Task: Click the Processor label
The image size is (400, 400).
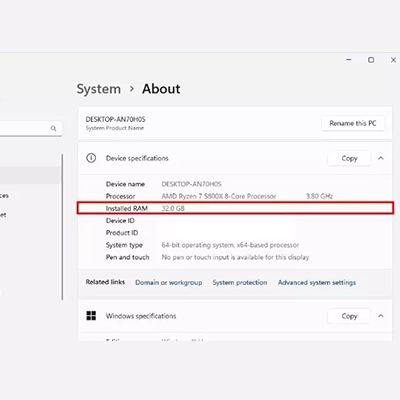Action: tap(121, 196)
